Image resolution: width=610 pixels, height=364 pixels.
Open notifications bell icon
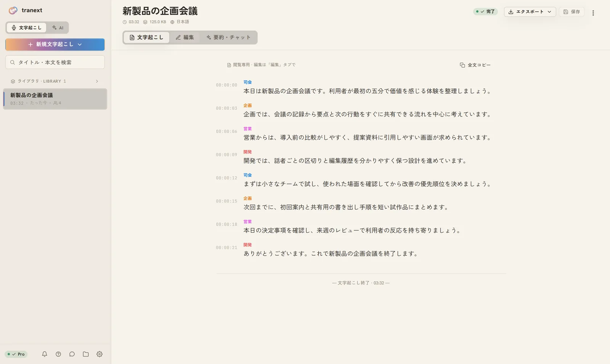click(x=45, y=354)
